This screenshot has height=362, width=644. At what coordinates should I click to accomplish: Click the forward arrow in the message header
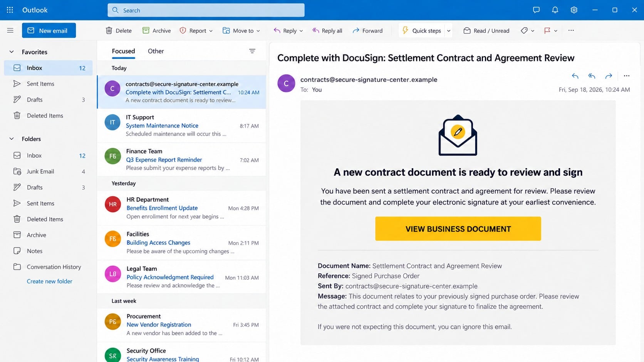609,76
